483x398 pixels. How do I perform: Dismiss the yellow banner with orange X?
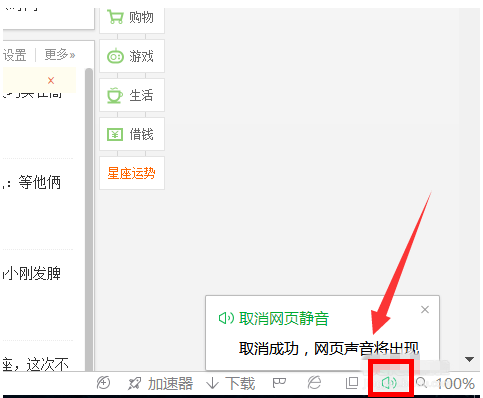(51, 80)
